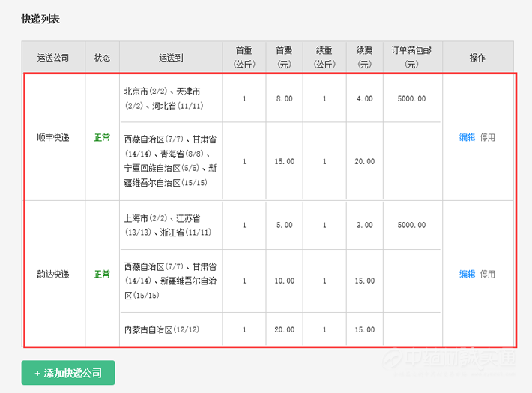Click the 快递列表 heading
Screen dimensions: 532x393
tap(40, 19)
